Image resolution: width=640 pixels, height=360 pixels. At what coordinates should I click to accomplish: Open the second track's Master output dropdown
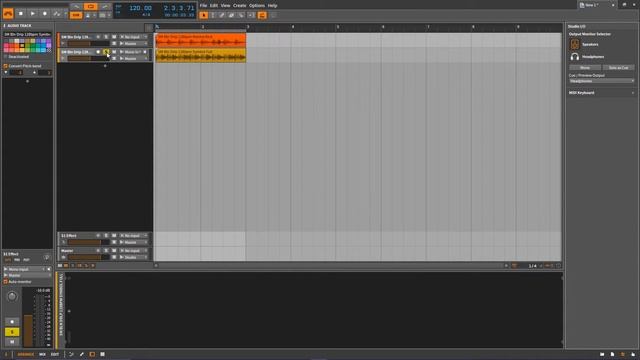[133, 58]
